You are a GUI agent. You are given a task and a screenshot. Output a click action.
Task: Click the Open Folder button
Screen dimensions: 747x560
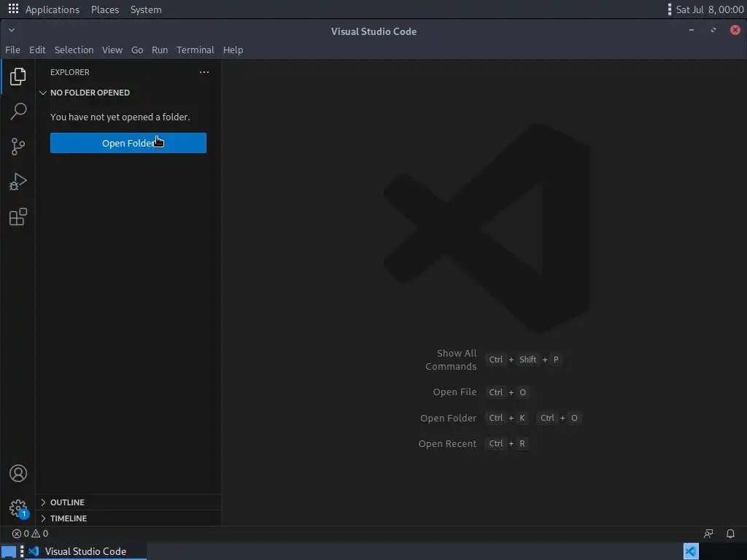(x=128, y=143)
